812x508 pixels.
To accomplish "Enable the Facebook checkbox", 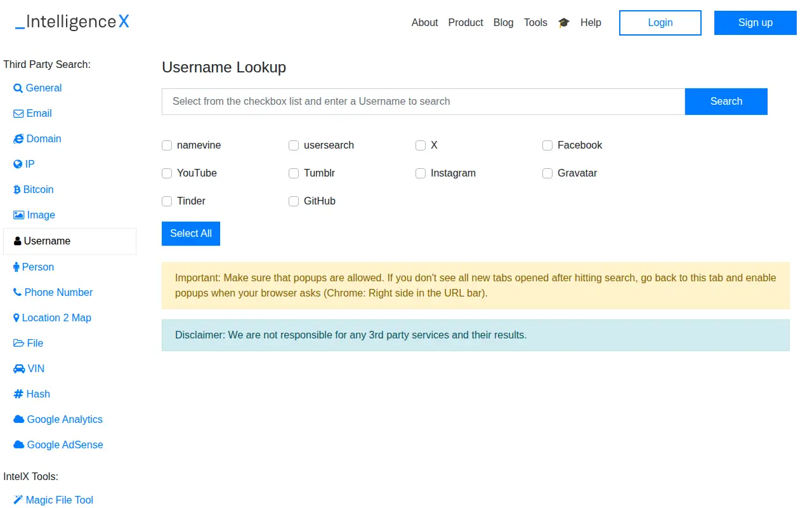I will pos(547,145).
